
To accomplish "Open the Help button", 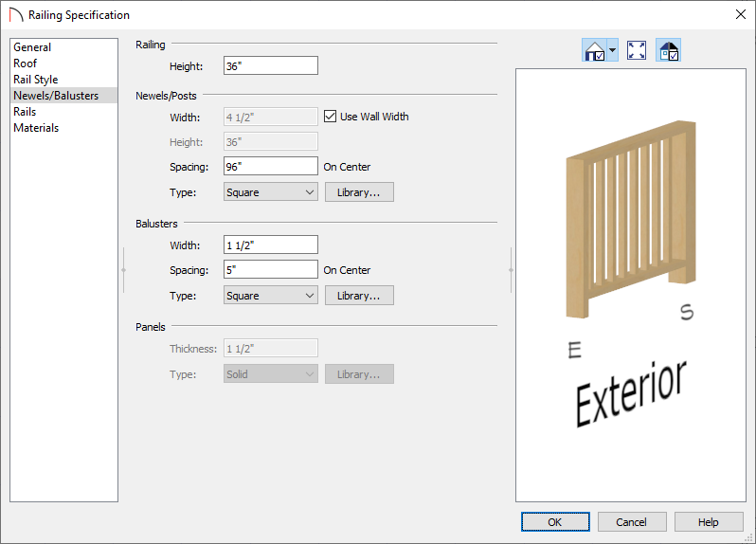I will pyautogui.click(x=709, y=522).
